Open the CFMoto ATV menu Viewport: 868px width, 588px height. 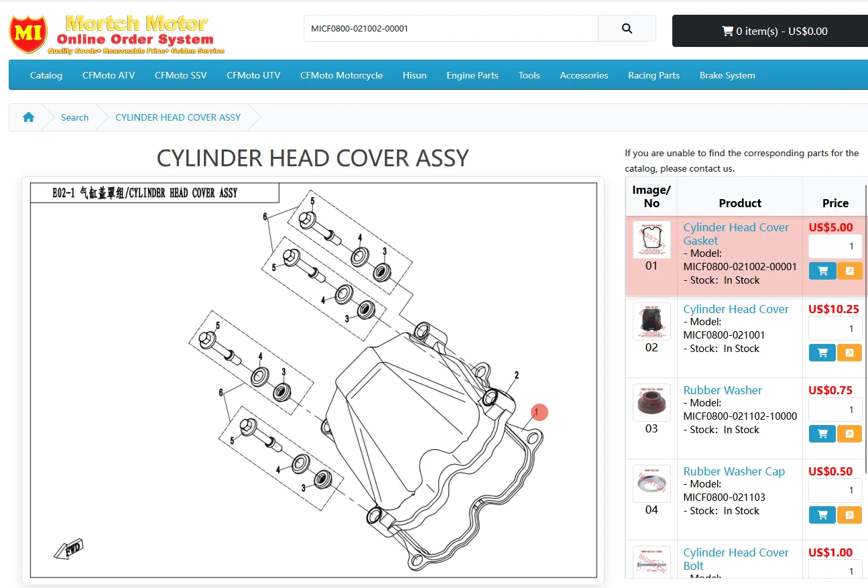(109, 75)
